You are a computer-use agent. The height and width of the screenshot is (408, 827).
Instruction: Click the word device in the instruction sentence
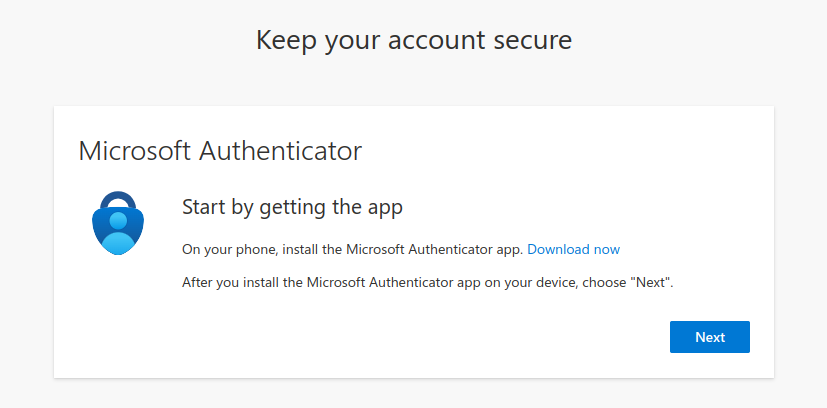point(559,283)
